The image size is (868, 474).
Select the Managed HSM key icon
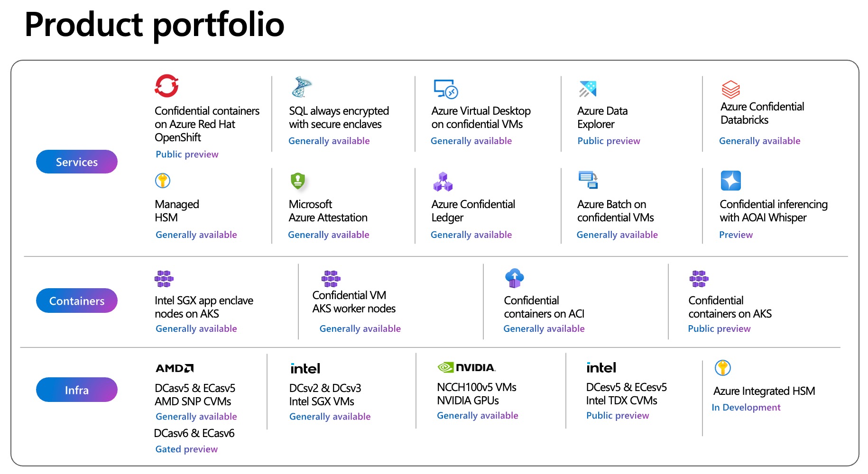coord(163,181)
